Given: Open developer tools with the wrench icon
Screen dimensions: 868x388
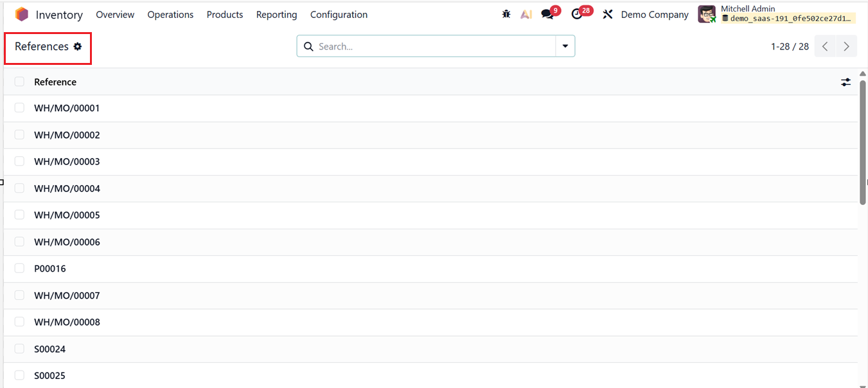Looking at the screenshot, I should tap(607, 13).
